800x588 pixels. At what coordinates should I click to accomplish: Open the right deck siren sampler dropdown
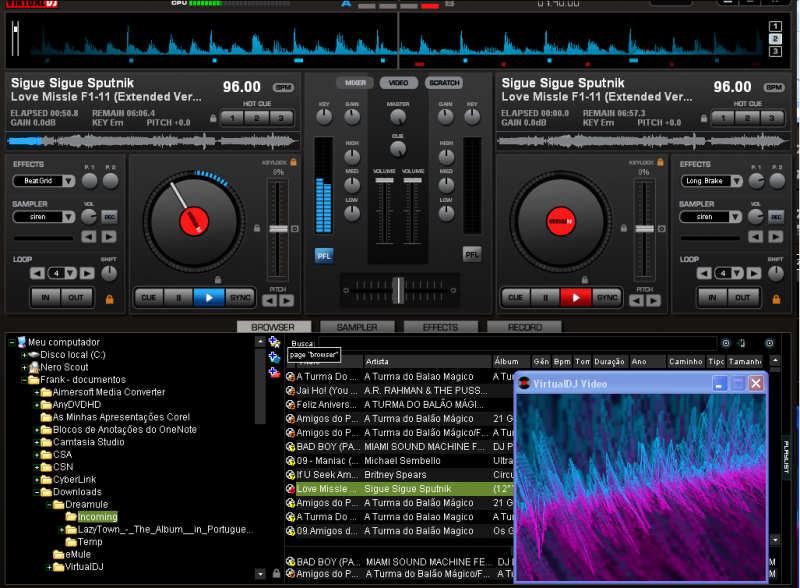pyautogui.click(x=735, y=217)
